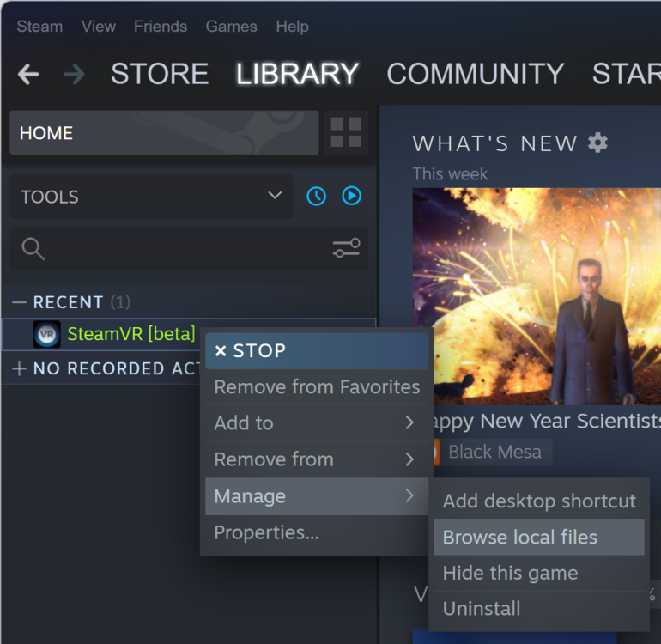This screenshot has height=644, width=661.
Task: Choose Remove from Favorites
Action: pos(317,387)
